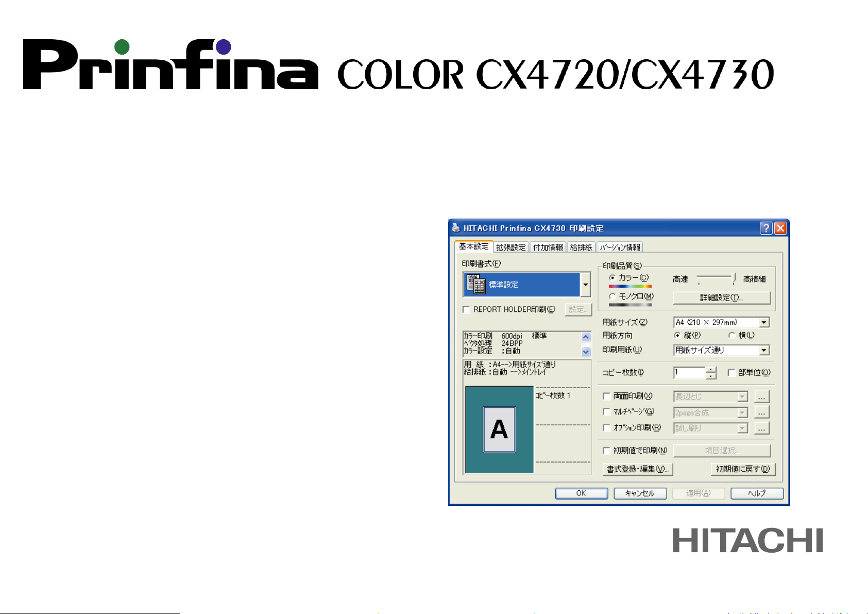Click the カラー設定：自動 summary line
The height and width of the screenshot is (614, 868).
(x=492, y=351)
